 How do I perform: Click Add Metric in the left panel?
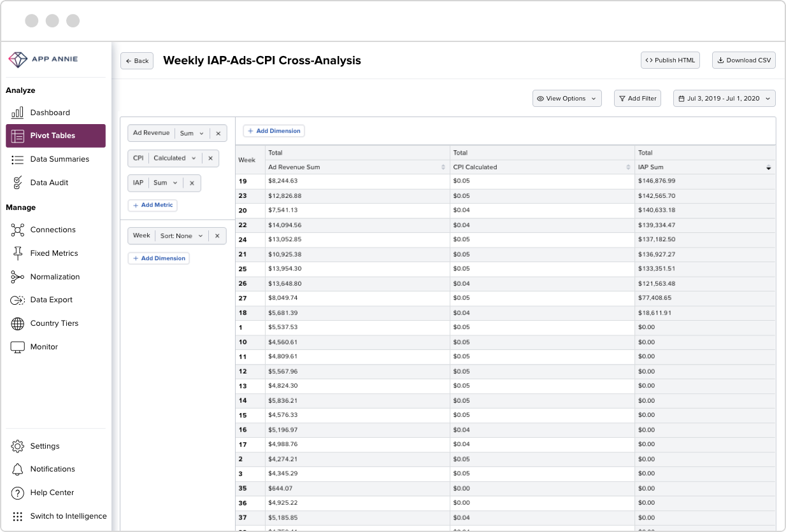click(153, 206)
